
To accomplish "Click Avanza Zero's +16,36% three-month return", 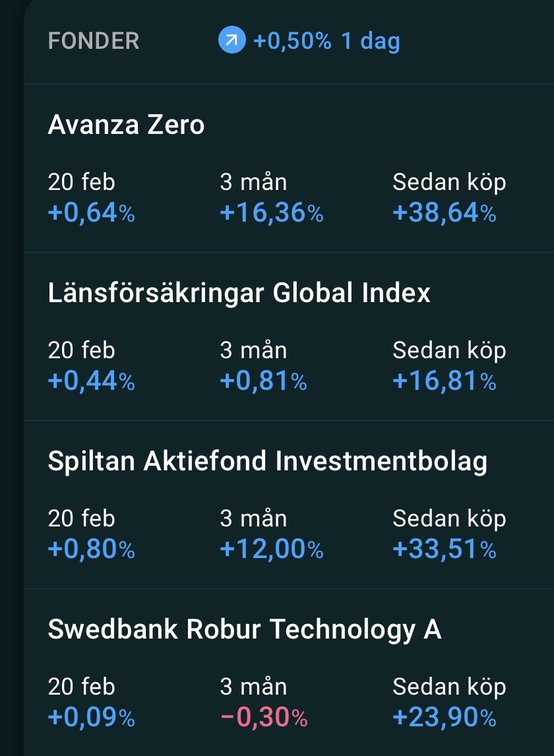I will pyautogui.click(x=272, y=213).
